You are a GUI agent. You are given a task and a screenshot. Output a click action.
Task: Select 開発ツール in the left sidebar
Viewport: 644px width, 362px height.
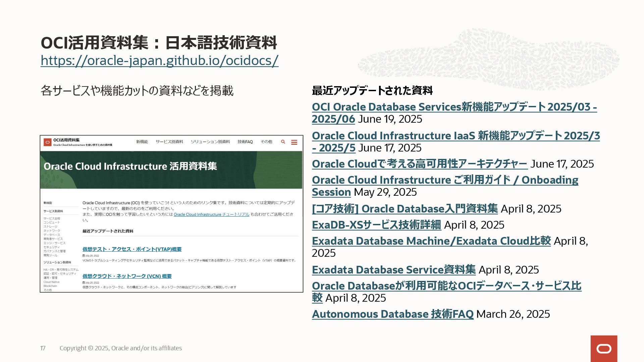click(50, 255)
